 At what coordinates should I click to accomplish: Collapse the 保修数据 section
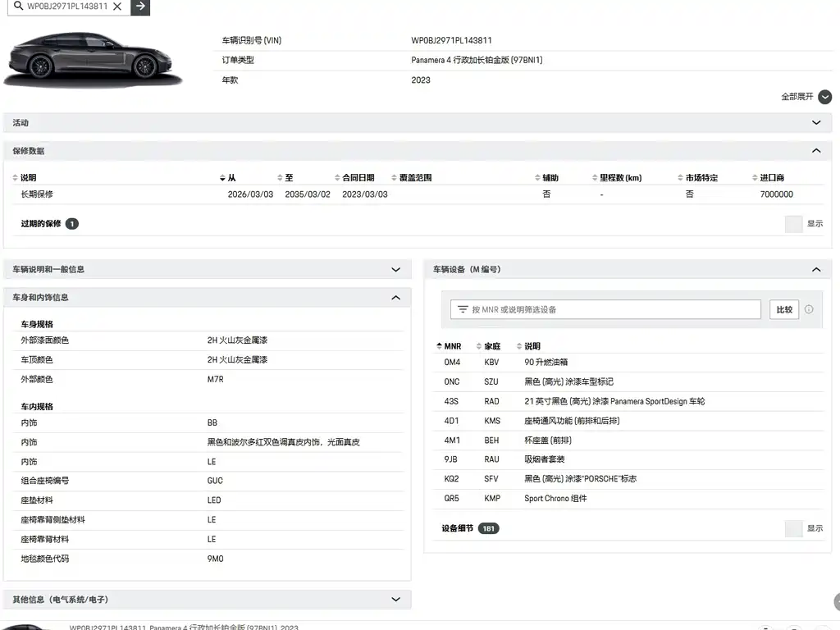pyautogui.click(x=816, y=151)
